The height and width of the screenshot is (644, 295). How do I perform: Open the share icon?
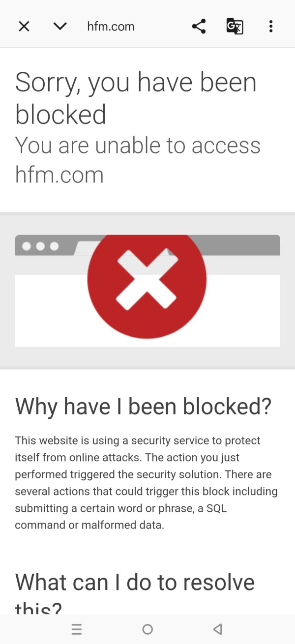(x=199, y=26)
